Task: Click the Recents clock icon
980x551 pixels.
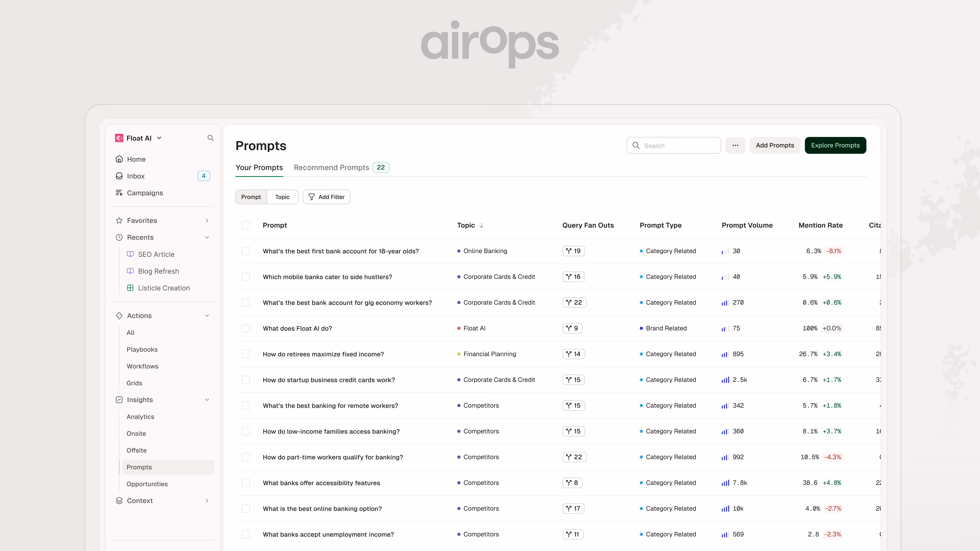Action: point(119,237)
